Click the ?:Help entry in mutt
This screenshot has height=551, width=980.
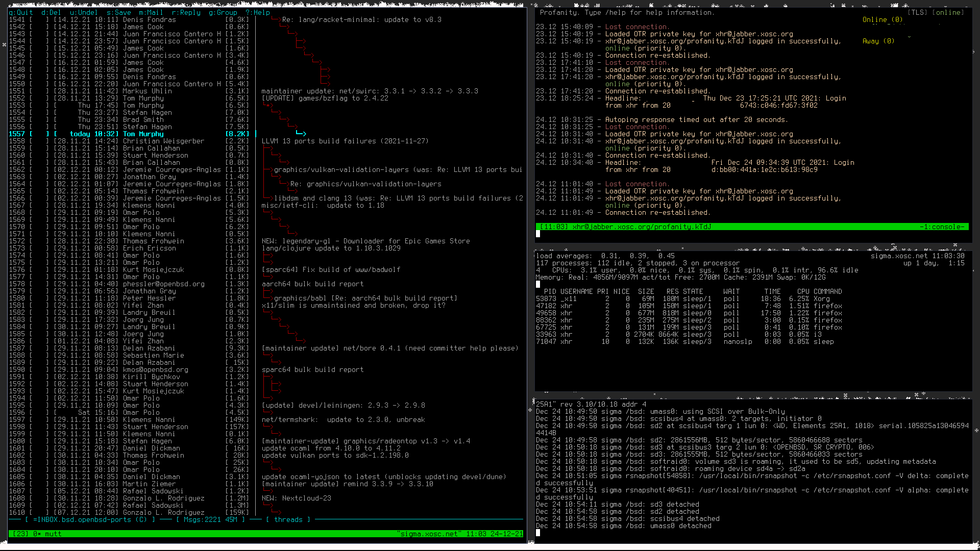(257, 13)
